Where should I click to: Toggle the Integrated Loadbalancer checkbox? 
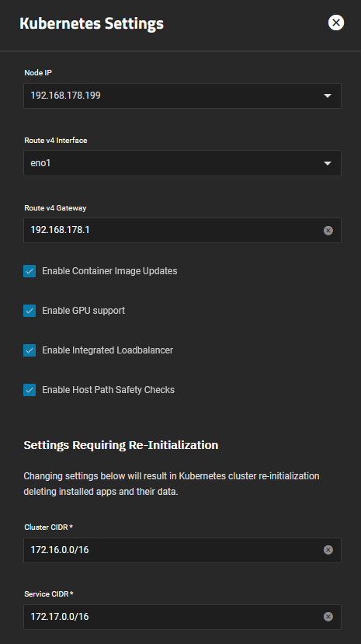[30, 350]
